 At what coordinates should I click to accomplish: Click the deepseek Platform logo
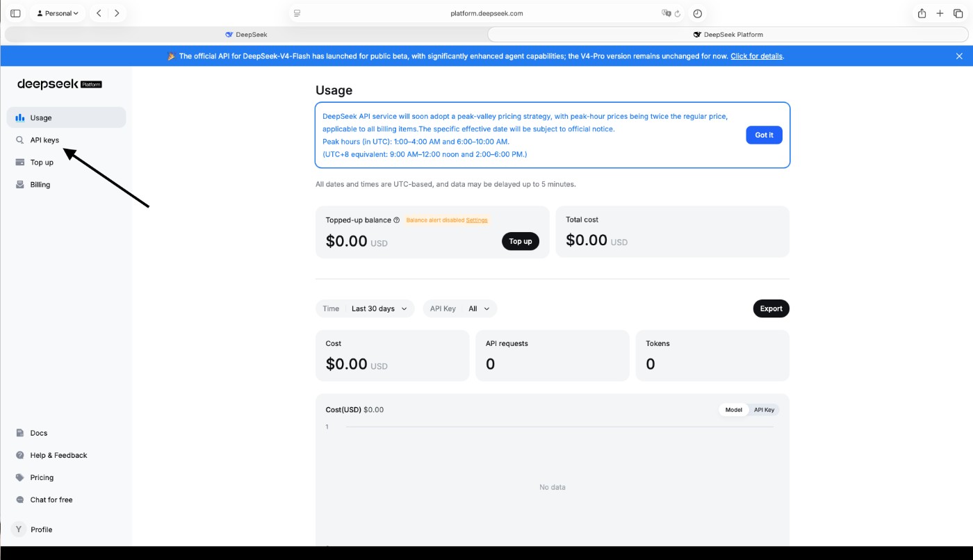(59, 84)
